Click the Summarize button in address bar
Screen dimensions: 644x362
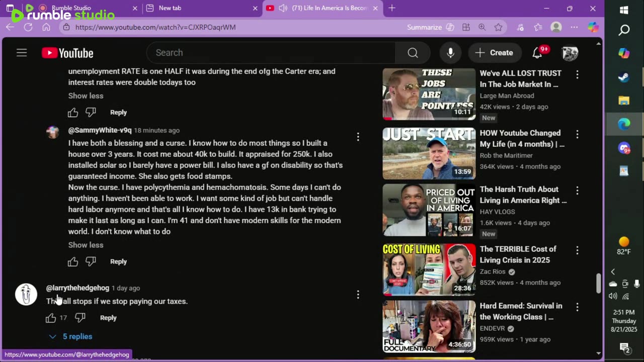click(x=430, y=27)
